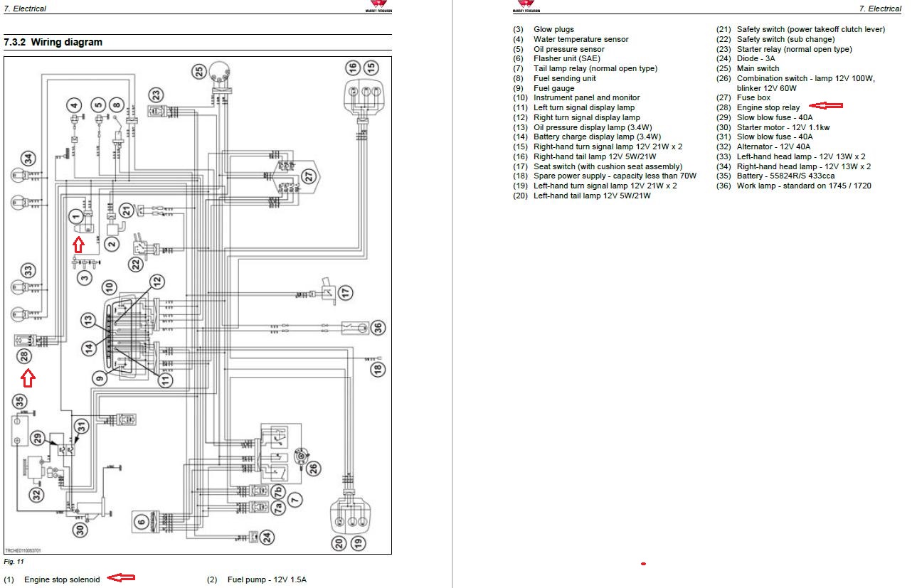Click circled callout 36 work lamp in diagram
This screenshot has width=917, height=588.
[x=378, y=328]
